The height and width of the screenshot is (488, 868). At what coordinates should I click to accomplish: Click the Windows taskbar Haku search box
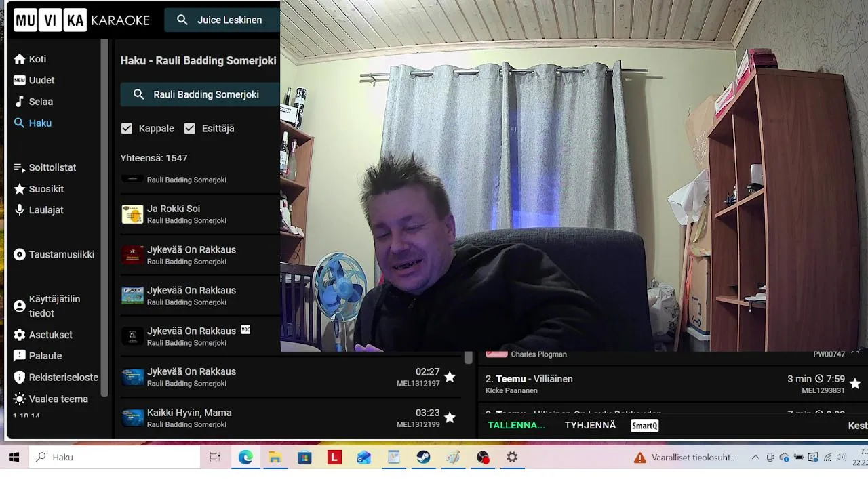(115, 457)
